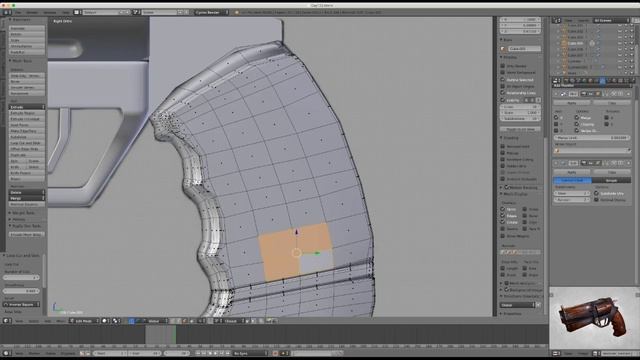This screenshot has height=360, width=640.
Task: Click Inset Faces tool button
Action: (27, 125)
